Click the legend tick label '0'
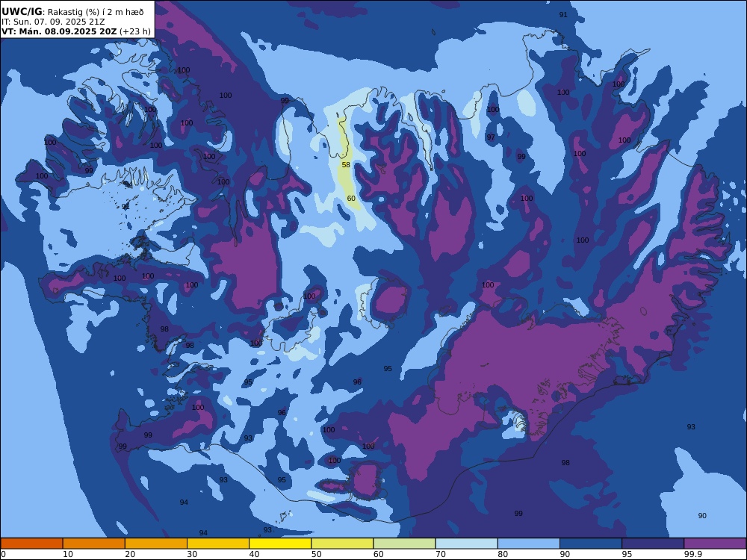Screen dimensions: 747x560 click(x=3, y=554)
